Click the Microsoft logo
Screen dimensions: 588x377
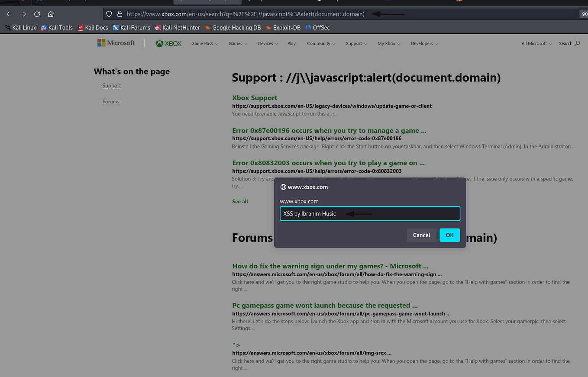pos(116,42)
